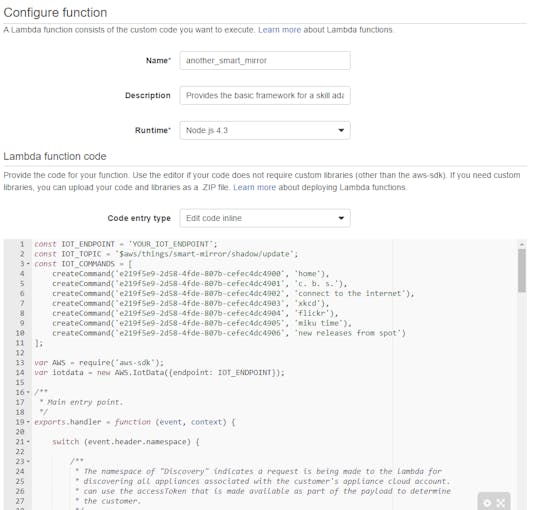Click require('aws-sdk') on line 13

[x=120, y=363]
